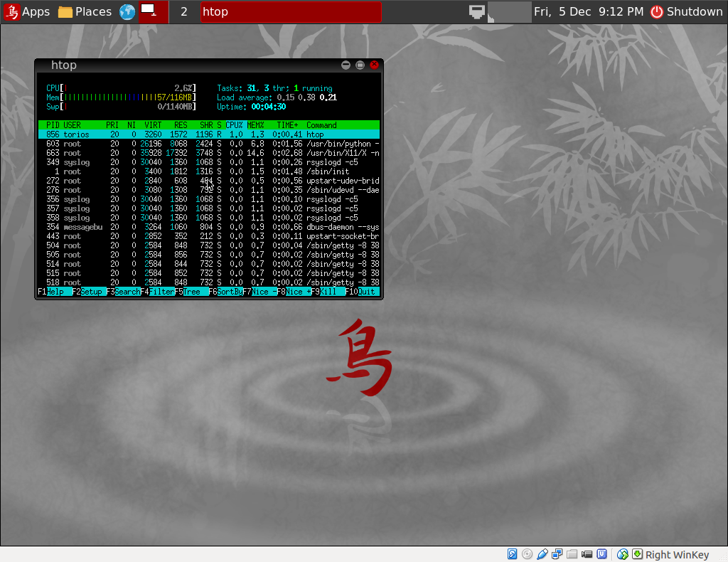Click the htop taskbar window button
This screenshot has height=562, width=728.
click(290, 12)
